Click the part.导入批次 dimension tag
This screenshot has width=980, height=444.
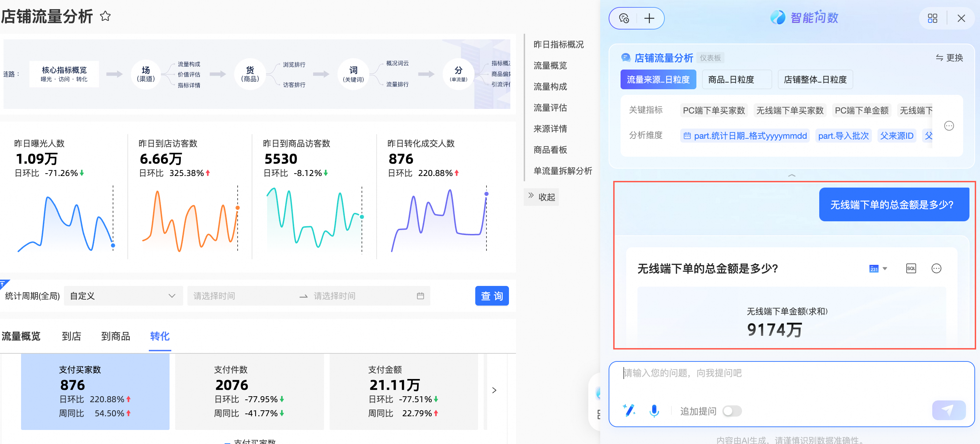[x=843, y=136]
